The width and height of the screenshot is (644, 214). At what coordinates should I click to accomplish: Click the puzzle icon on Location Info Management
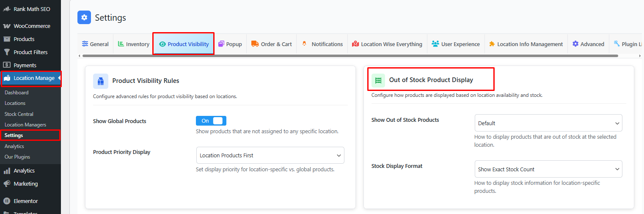point(492,44)
